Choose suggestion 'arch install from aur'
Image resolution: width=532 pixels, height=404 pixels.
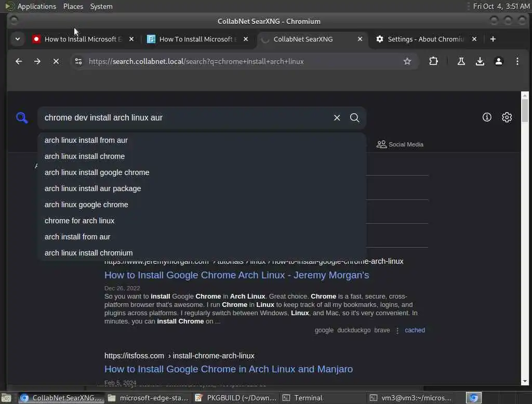click(202, 237)
